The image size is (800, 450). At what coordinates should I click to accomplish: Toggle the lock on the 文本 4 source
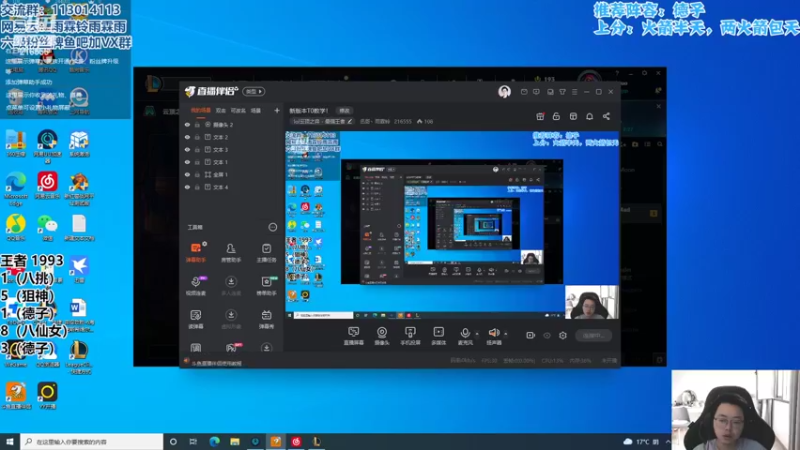coord(197,187)
